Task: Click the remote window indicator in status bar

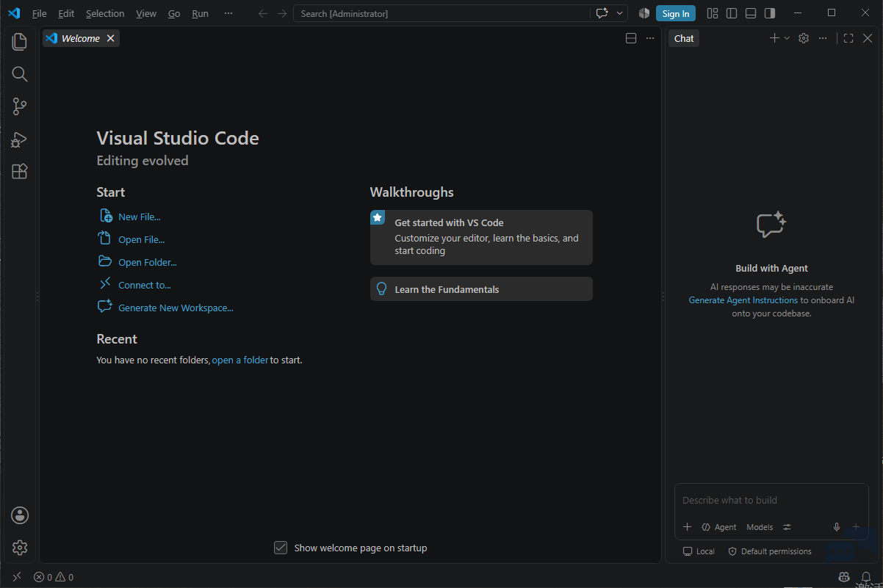Action: 17,577
